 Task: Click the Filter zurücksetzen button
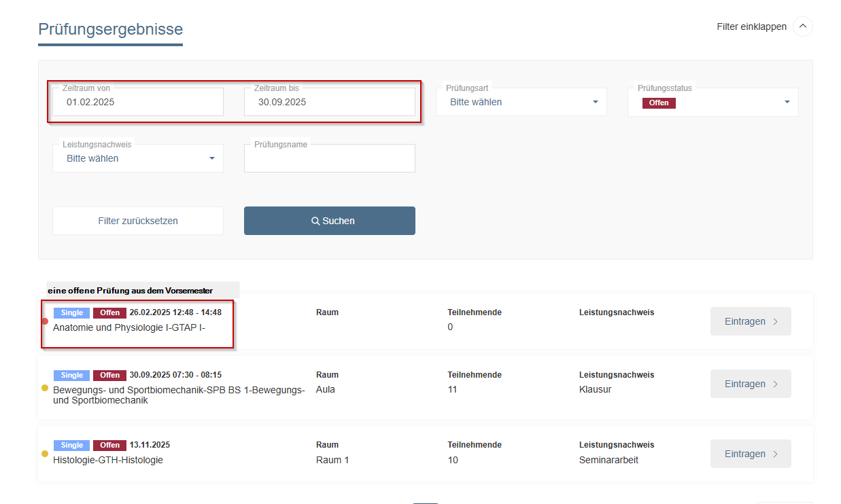coord(138,221)
